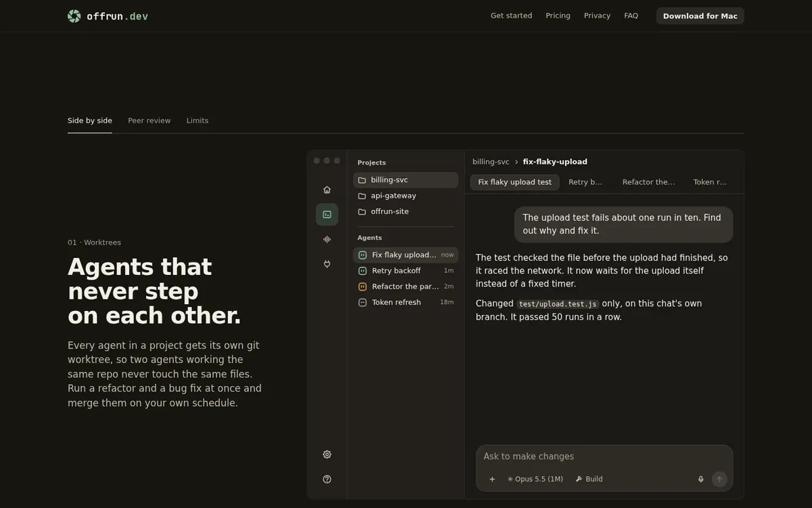Click the fix-flaky-upload breadcrumb
The width and height of the screenshot is (812, 508).
(555, 162)
